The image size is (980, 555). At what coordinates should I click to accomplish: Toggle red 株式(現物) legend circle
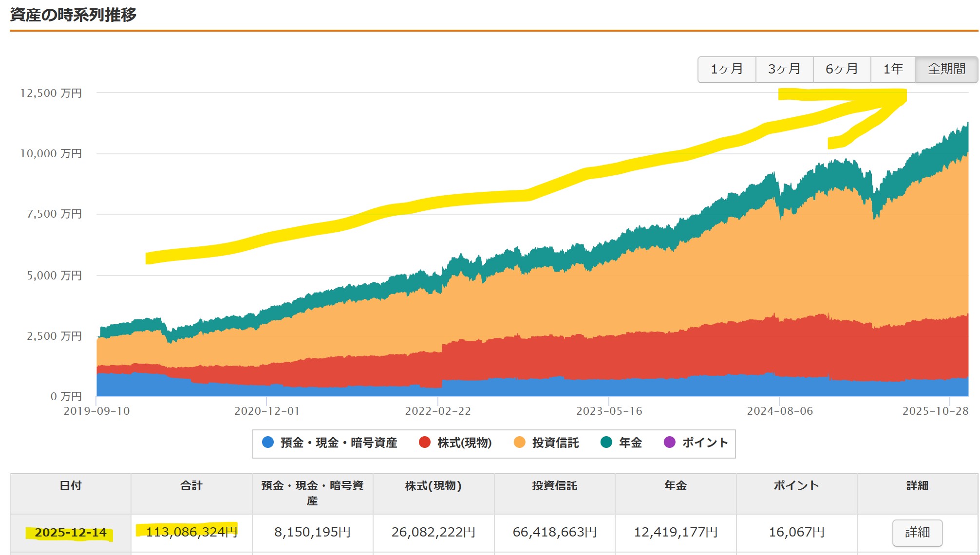click(x=425, y=442)
